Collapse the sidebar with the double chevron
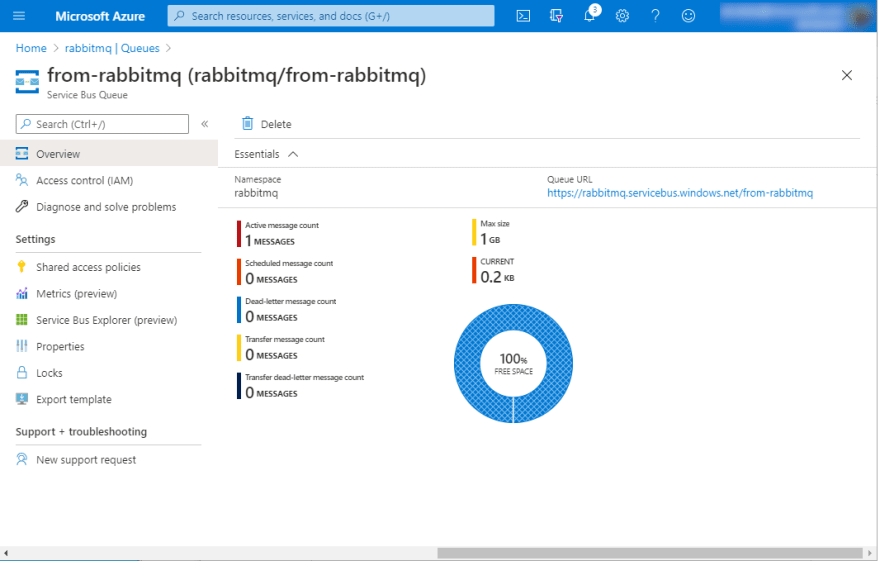 [205, 124]
